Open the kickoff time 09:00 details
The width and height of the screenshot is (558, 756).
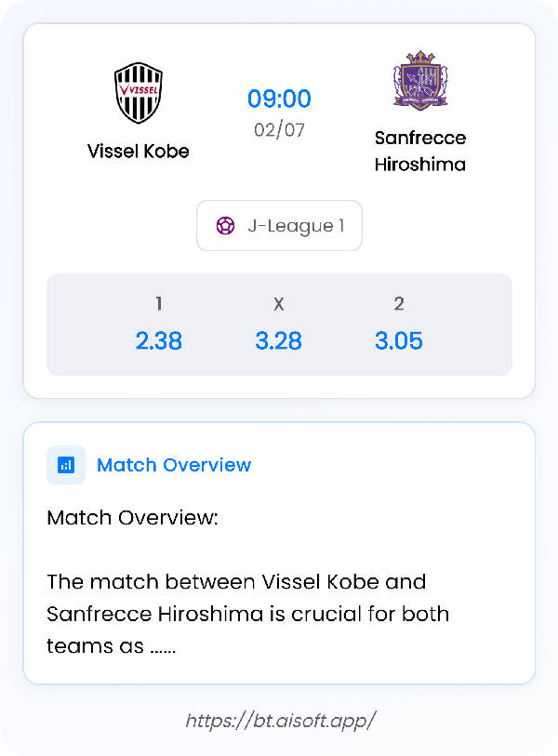click(x=279, y=99)
